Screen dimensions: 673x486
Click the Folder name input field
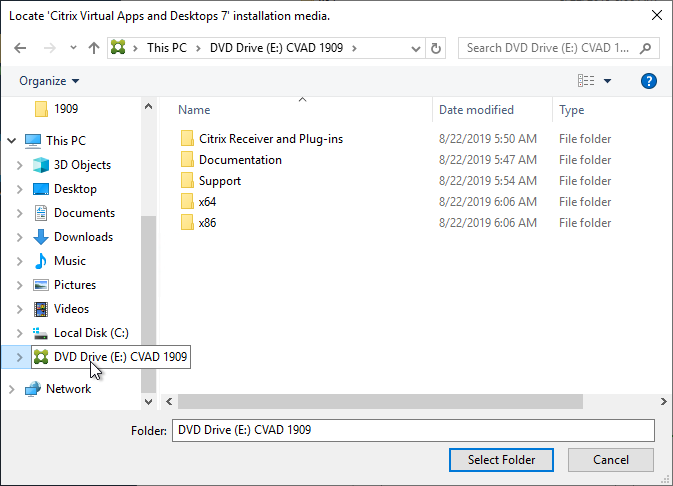click(x=413, y=430)
